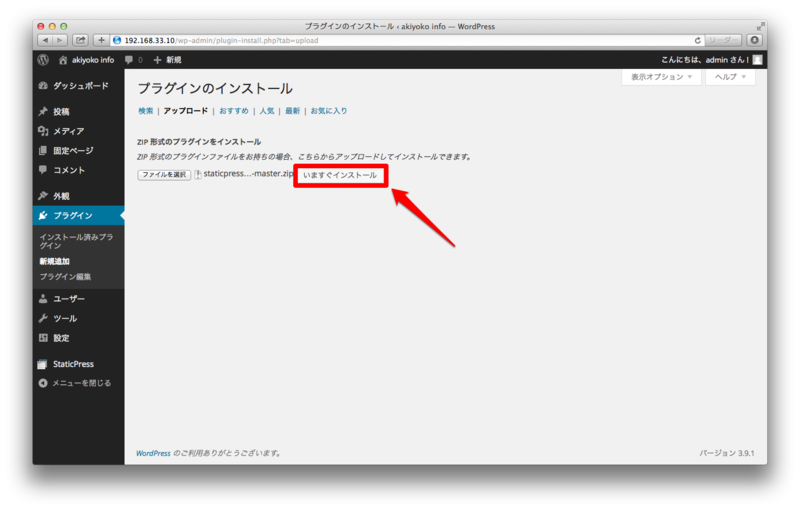800x510 pixels.
Task: Click the リーダー reader button
Action: 723,40
